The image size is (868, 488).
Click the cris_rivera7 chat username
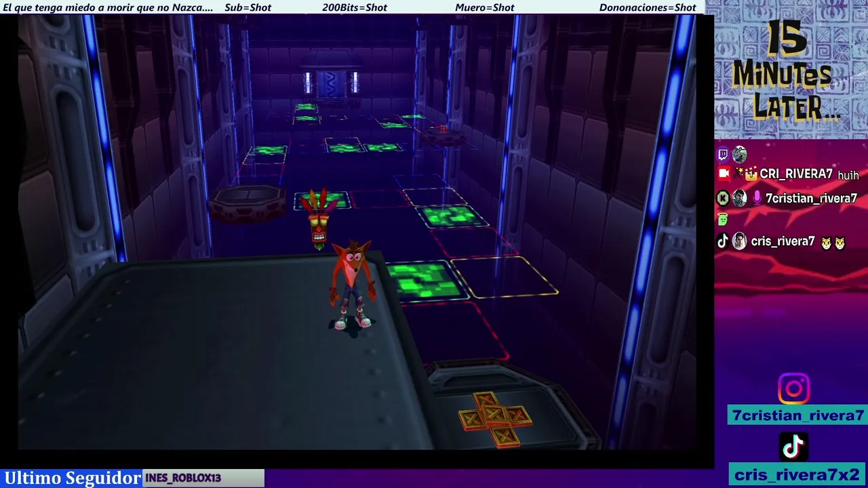(x=783, y=241)
